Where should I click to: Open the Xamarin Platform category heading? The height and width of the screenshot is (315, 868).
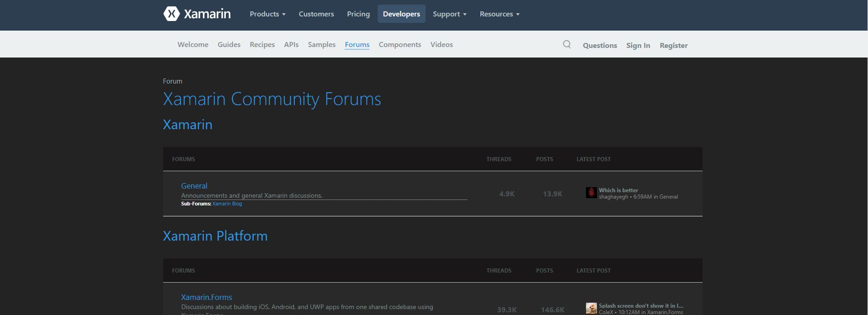tap(215, 236)
